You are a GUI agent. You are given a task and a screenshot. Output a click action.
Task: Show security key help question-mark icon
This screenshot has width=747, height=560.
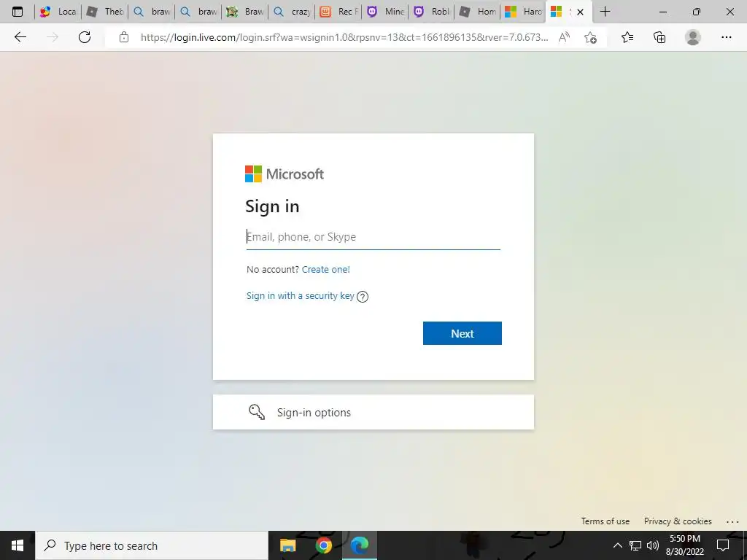[x=363, y=297]
